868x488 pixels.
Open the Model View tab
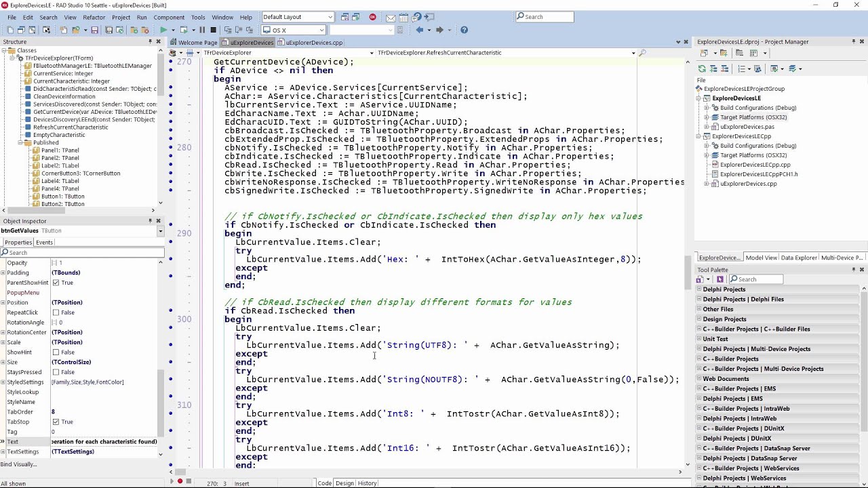click(x=761, y=258)
